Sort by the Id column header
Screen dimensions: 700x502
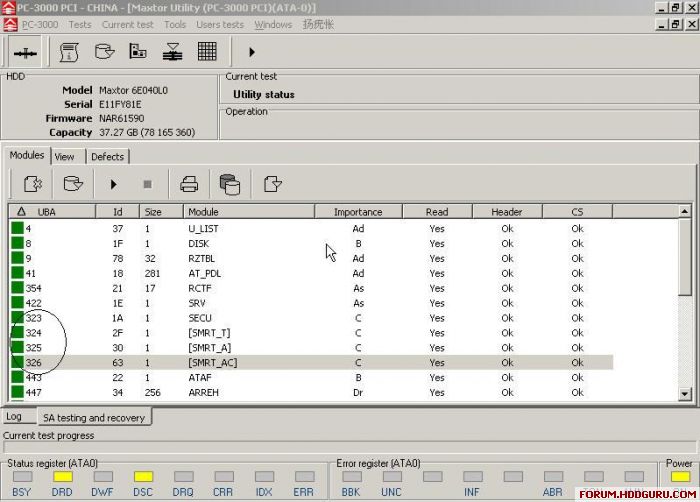pos(118,212)
